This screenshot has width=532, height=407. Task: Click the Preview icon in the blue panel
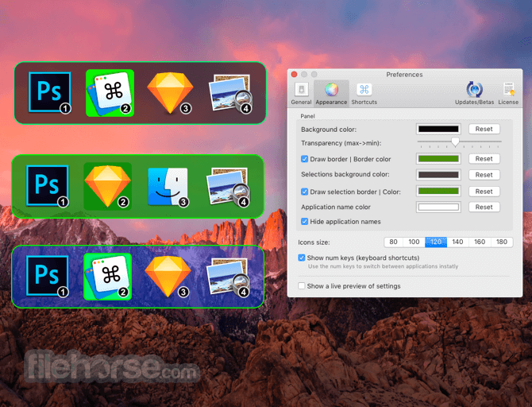[228, 277]
